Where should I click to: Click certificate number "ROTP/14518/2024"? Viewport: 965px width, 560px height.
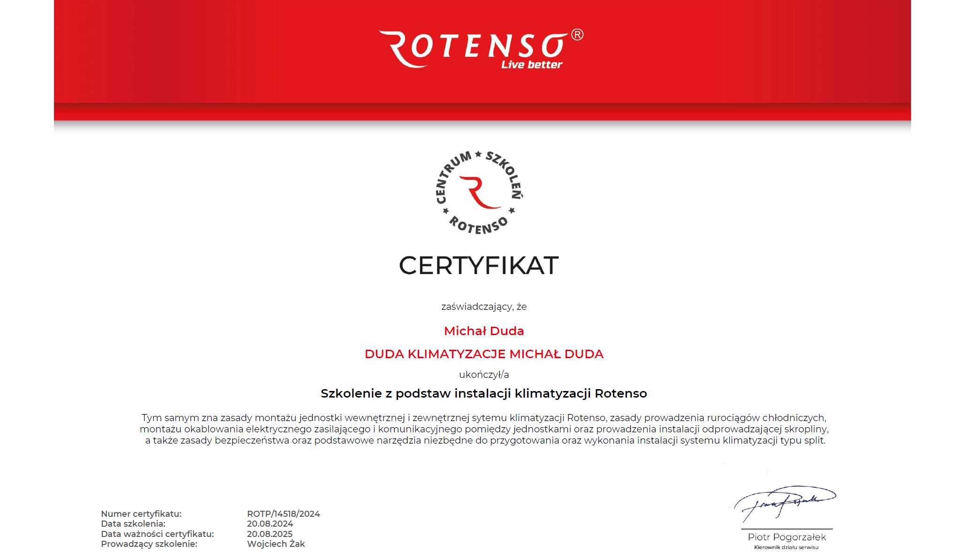click(283, 514)
